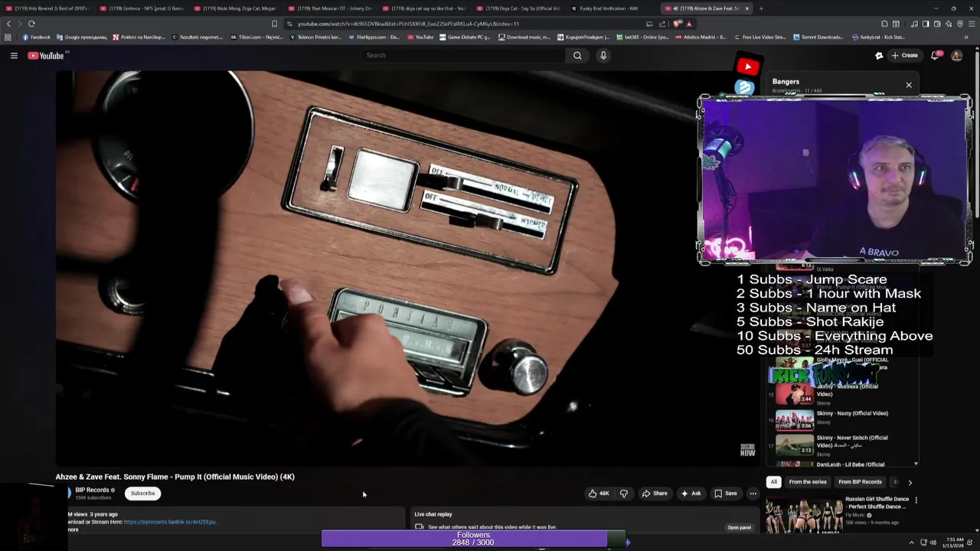Dislike the video with thumbs down
980x551 pixels.
623,494
